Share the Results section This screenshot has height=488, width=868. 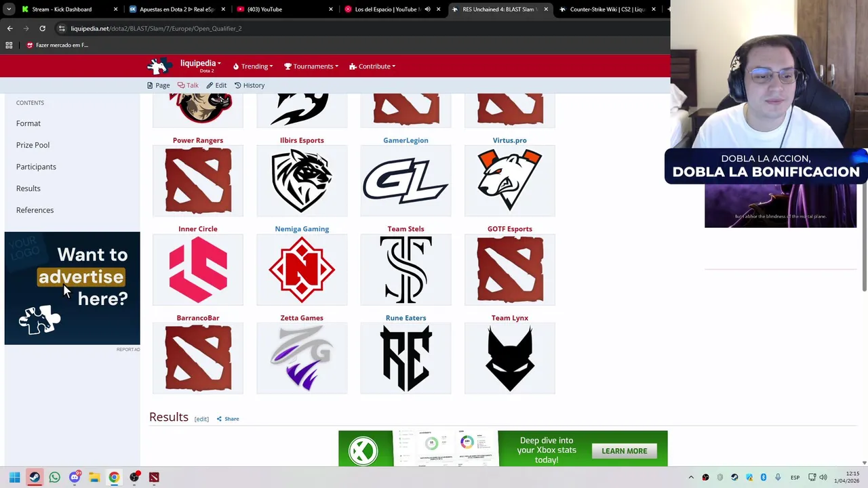[x=228, y=419]
